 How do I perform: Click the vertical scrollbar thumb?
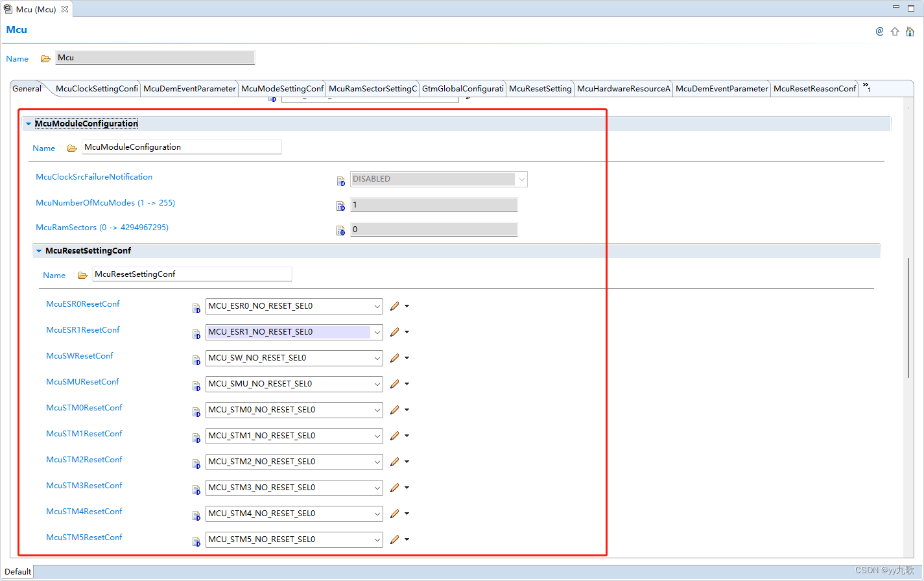coord(908,318)
